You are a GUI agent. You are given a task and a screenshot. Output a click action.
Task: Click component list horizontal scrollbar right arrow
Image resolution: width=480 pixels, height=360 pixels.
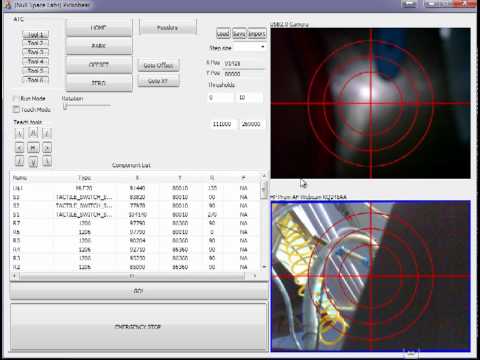point(255,276)
